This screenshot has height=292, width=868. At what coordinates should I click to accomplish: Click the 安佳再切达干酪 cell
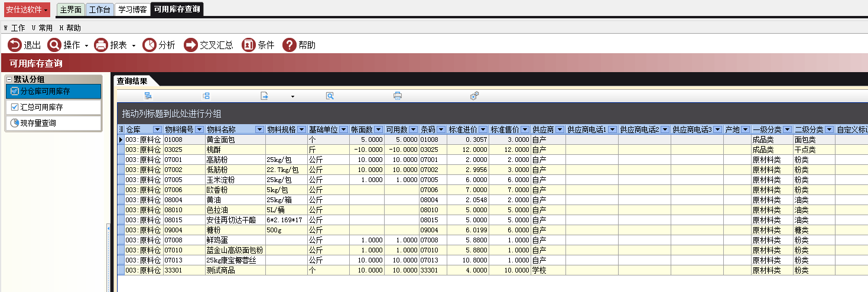tap(235, 220)
